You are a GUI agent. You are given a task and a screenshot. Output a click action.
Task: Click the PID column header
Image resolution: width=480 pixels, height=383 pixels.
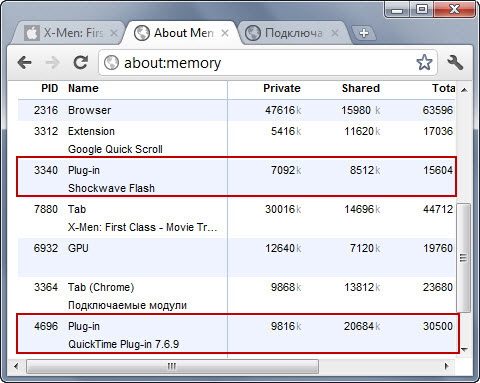(50, 88)
